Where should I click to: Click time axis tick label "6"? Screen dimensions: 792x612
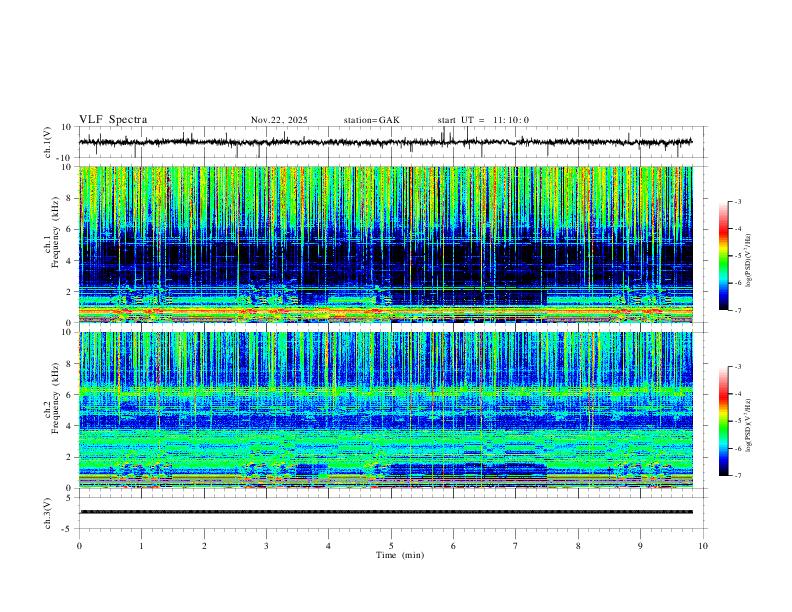[453, 546]
